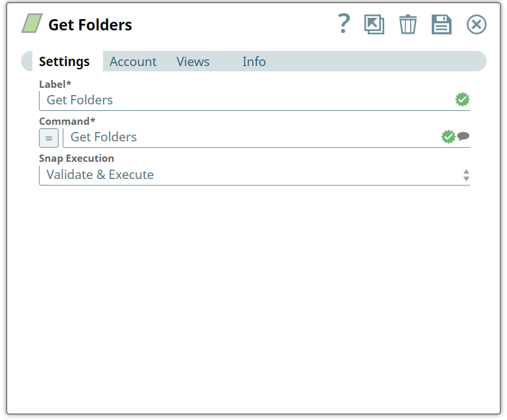
Task: Close the Get Folders dialog
Action: pos(476,24)
